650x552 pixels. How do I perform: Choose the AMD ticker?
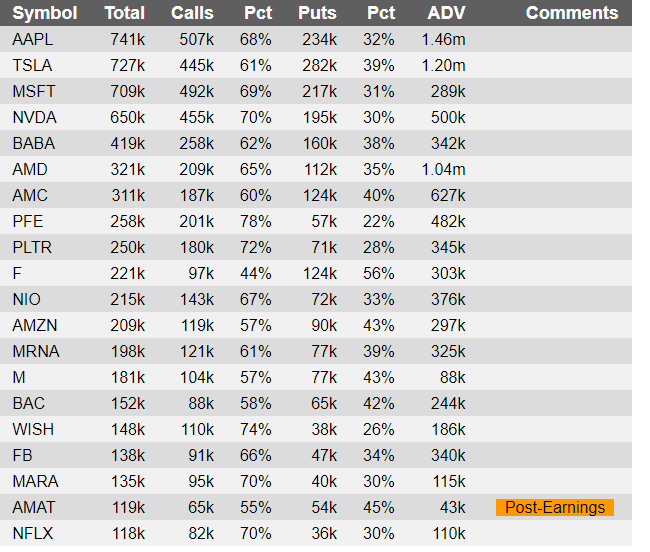point(30,169)
